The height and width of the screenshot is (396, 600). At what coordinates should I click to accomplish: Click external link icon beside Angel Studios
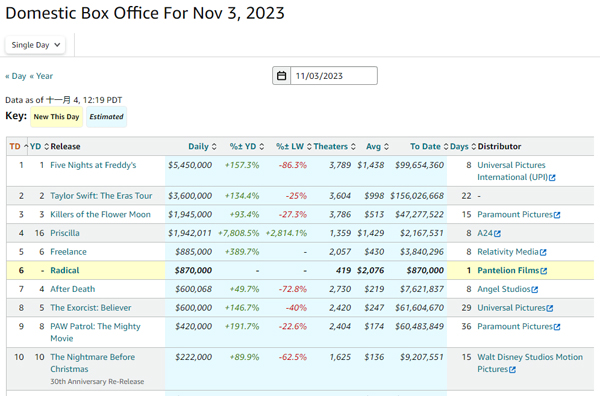[x=535, y=290]
